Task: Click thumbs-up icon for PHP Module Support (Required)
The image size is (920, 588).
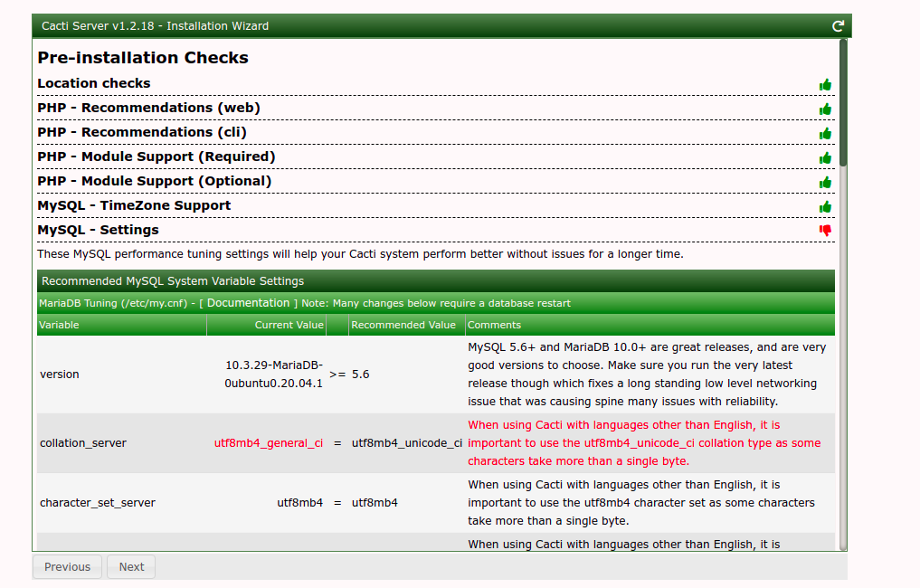Action: [825, 157]
